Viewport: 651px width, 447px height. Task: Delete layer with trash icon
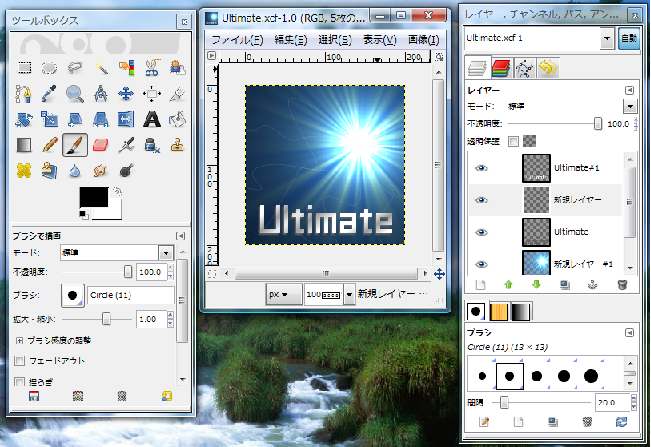[x=622, y=285]
